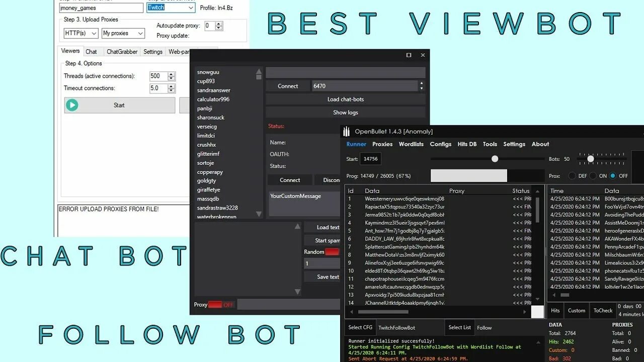Click the Select List button
This screenshot has width=644, height=362.
459,328
